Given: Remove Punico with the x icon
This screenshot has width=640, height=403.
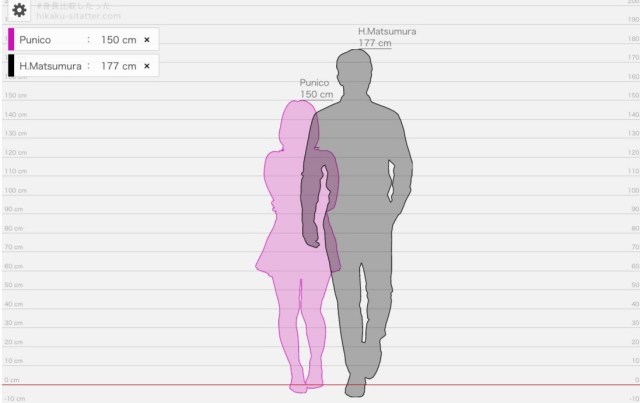Looking at the screenshot, I should (147, 39).
